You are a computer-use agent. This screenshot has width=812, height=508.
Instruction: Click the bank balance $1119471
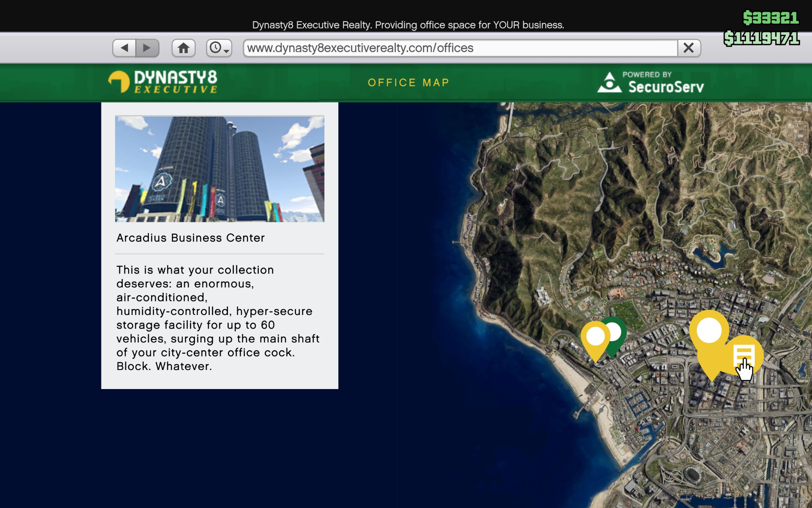[761, 39]
